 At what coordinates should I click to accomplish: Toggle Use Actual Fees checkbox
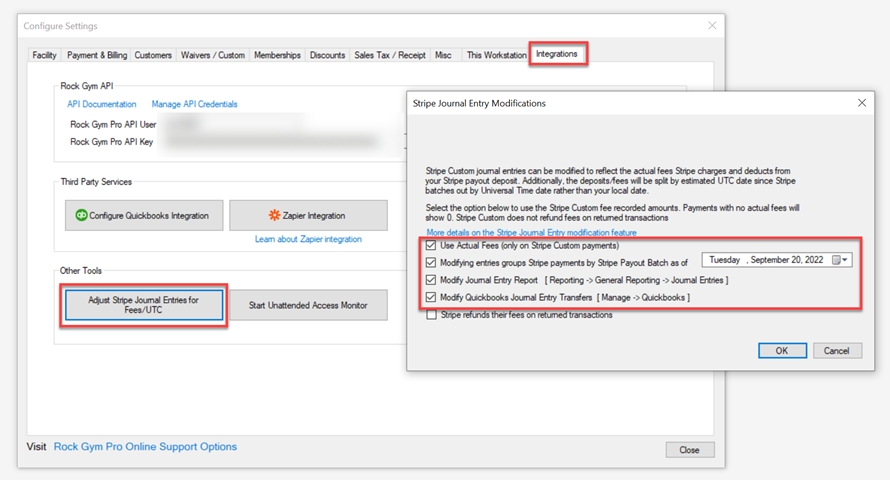[431, 246]
